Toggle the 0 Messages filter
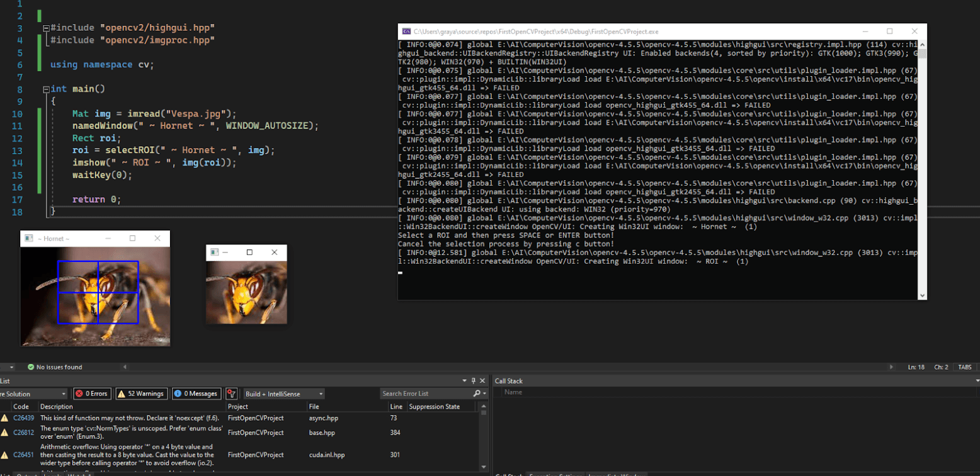The image size is (980, 476). [x=197, y=393]
